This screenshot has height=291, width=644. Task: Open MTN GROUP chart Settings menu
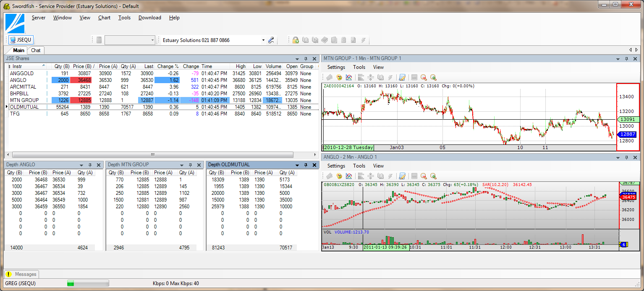click(336, 67)
